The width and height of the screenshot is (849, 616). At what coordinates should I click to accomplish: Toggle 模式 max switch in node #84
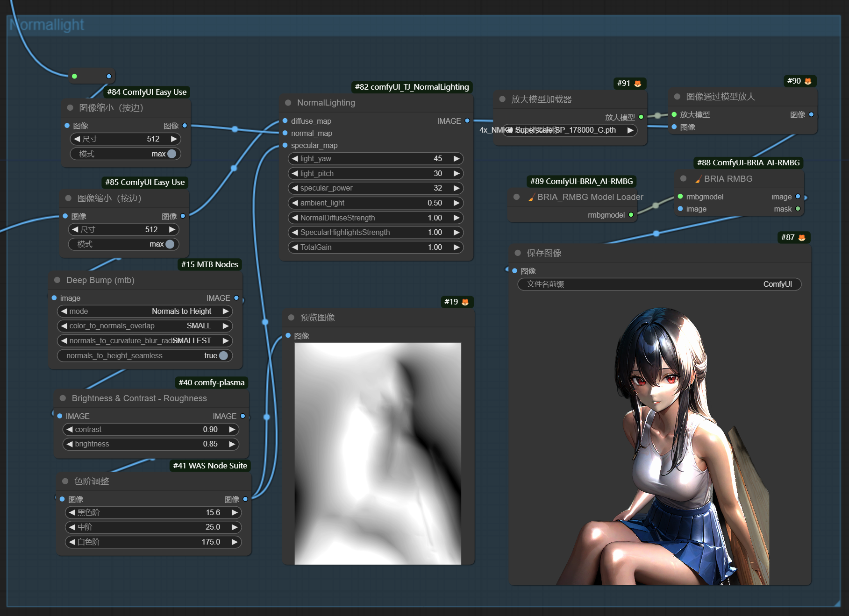pyautogui.click(x=172, y=154)
